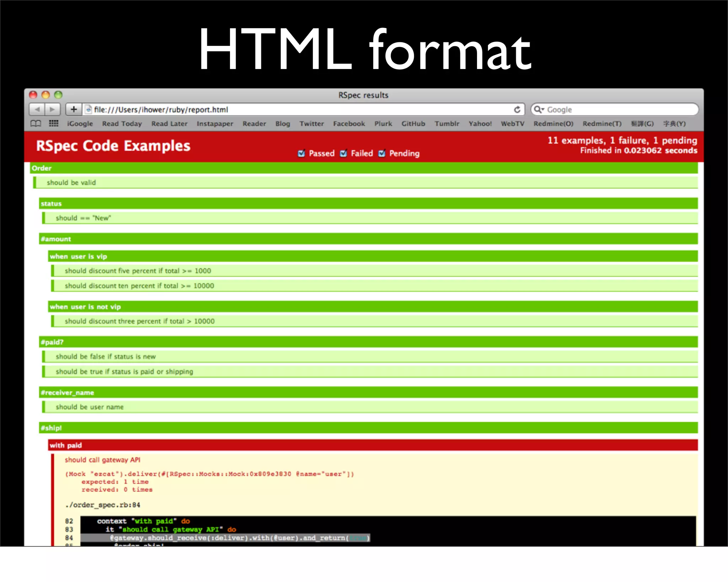
Task: Open the Redmine(O) bookmark
Action: pyautogui.click(x=553, y=124)
